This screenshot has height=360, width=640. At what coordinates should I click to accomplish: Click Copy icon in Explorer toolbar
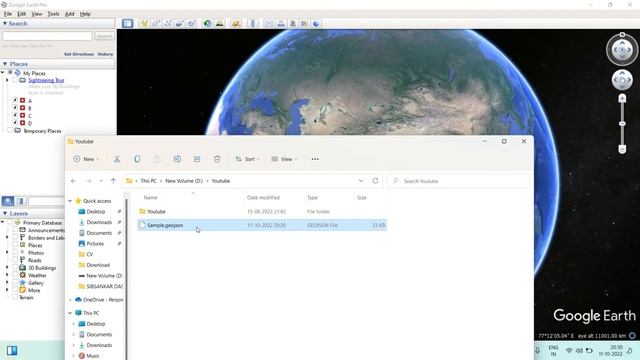coord(137,159)
